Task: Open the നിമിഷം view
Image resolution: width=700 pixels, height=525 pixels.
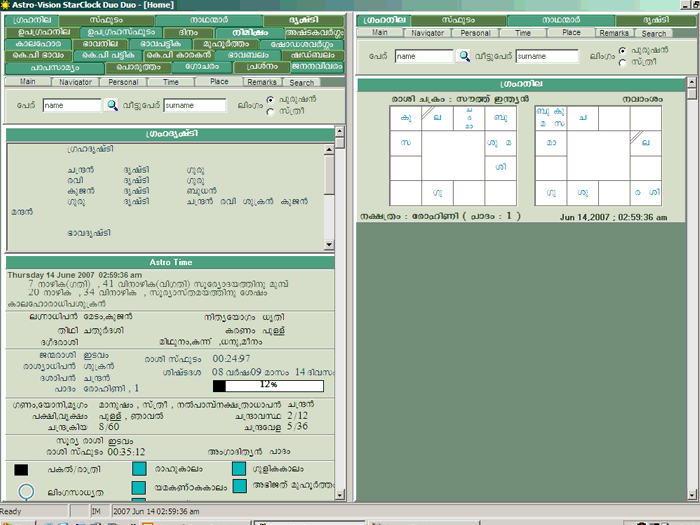Action: coord(250,33)
